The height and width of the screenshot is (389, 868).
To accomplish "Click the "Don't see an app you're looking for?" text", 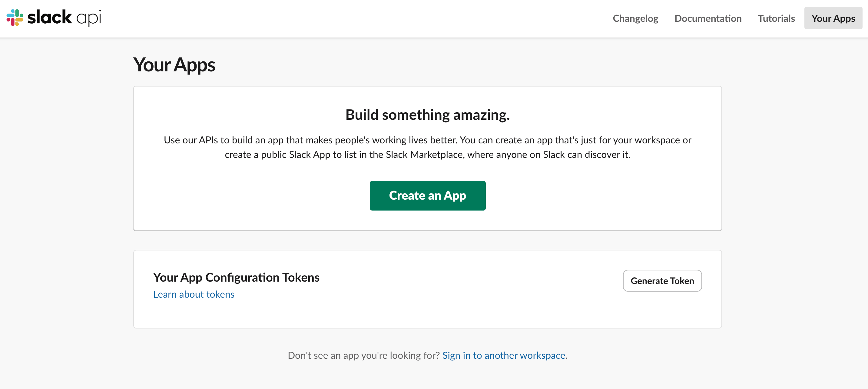I will click(x=363, y=355).
